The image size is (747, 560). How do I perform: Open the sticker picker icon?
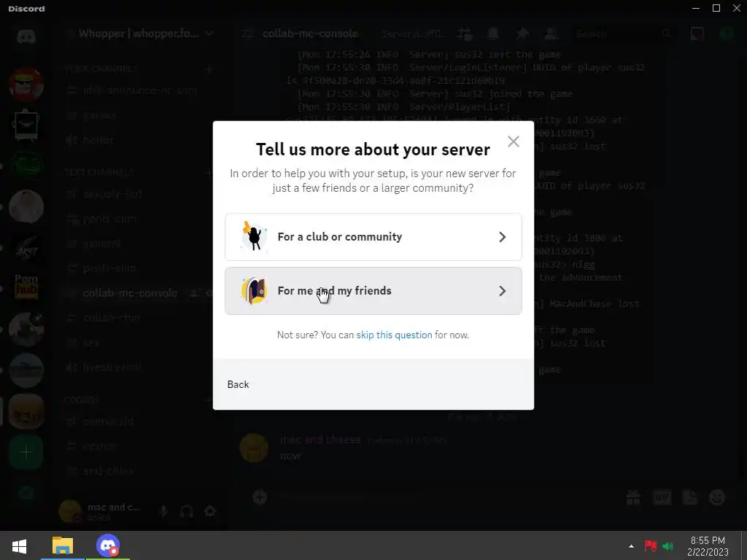coord(690,497)
